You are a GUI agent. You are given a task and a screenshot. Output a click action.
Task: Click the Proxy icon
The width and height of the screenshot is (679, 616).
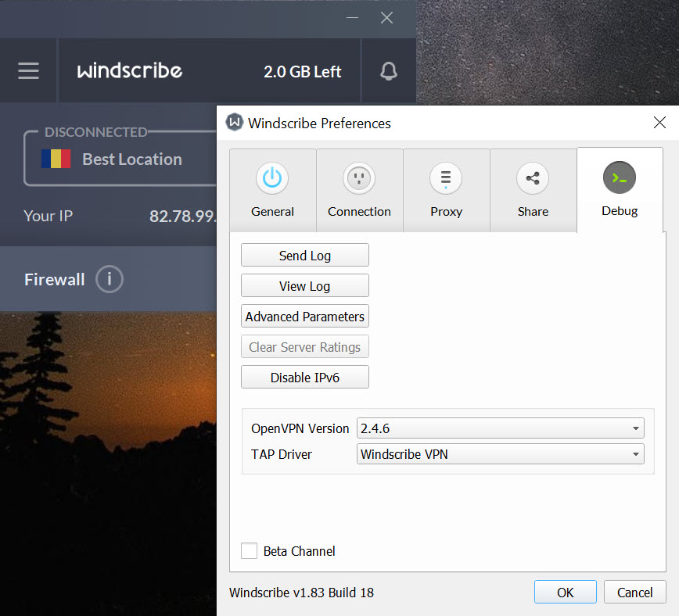coord(446,178)
